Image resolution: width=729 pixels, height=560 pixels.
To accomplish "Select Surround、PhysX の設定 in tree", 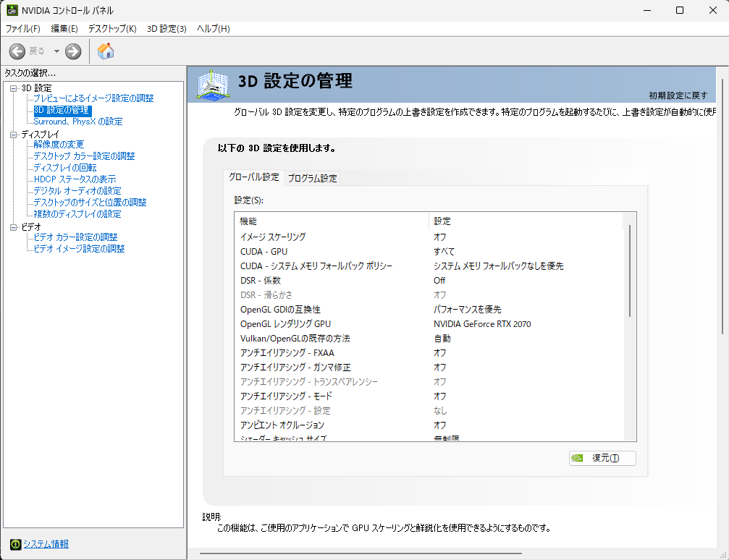I will tap(78, 122).
